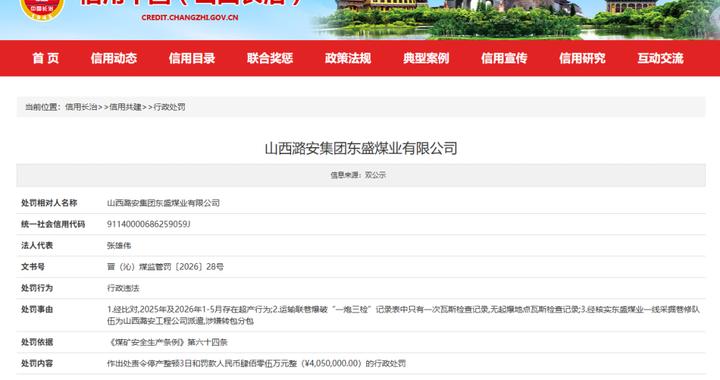Click the 文书号 label
The height and width of the screenshot is (380, 720).
pos(33,267)
